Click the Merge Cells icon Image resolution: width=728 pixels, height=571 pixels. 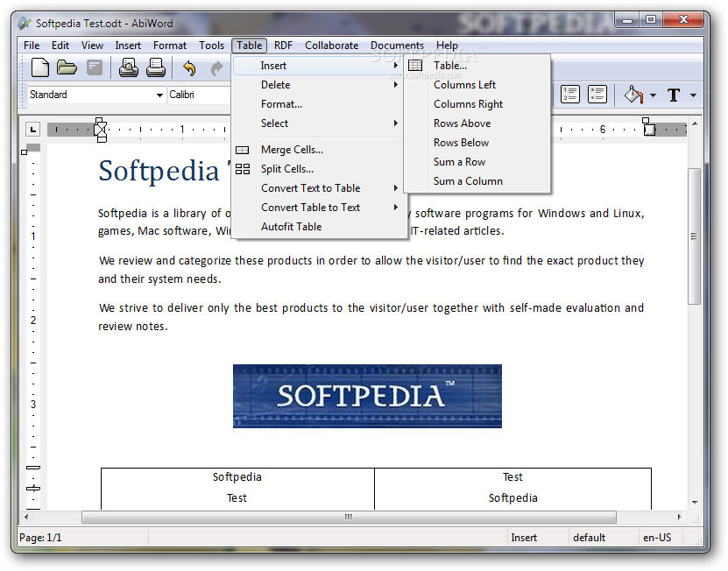243,150
